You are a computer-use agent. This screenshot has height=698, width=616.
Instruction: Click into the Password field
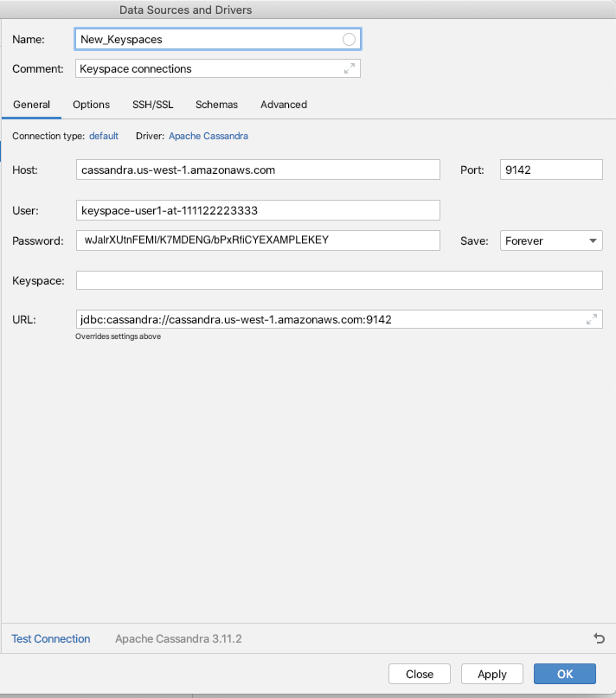258,240
